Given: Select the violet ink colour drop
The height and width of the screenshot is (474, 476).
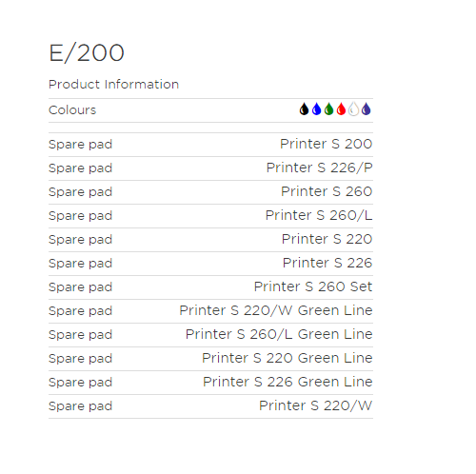Looking at the screenshot, I should [x=366, y=109].
